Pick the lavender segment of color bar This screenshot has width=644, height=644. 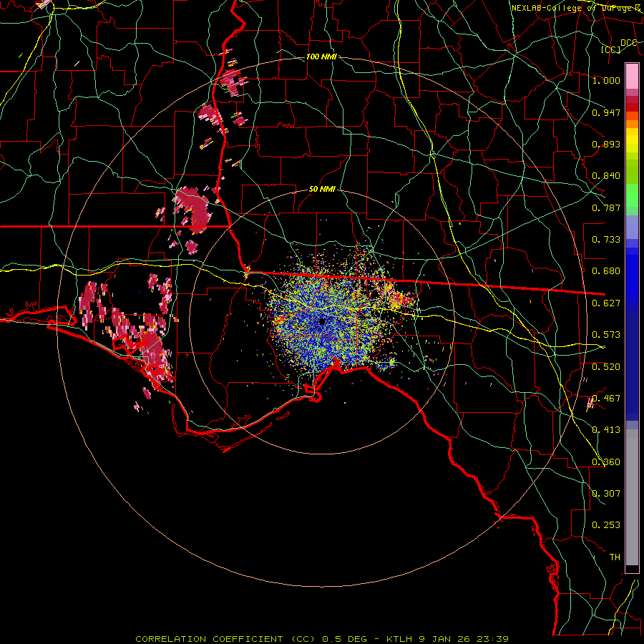(x=632, y=227)
